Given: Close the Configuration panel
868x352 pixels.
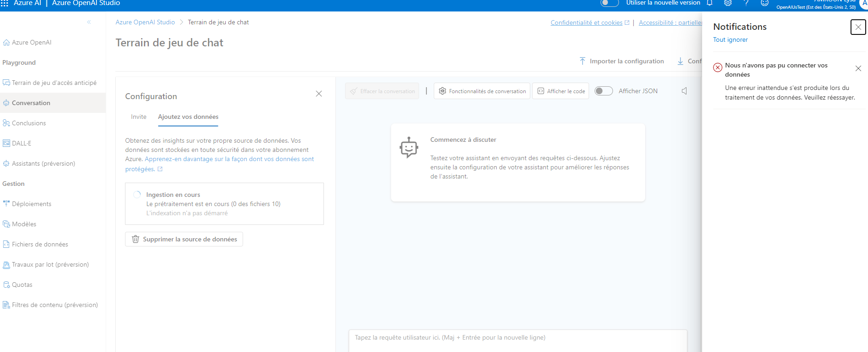Looking at the screenshot, I should (319, 94).
